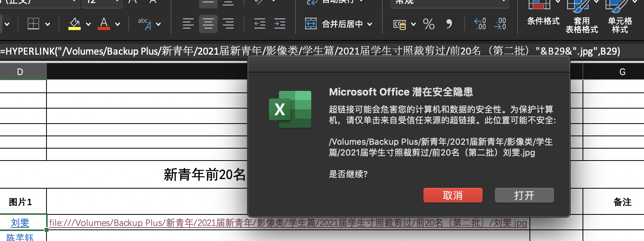Toggle the center alignment button
Image resolution: width=644 pixels, height=241 pixels.
[208, 24]
